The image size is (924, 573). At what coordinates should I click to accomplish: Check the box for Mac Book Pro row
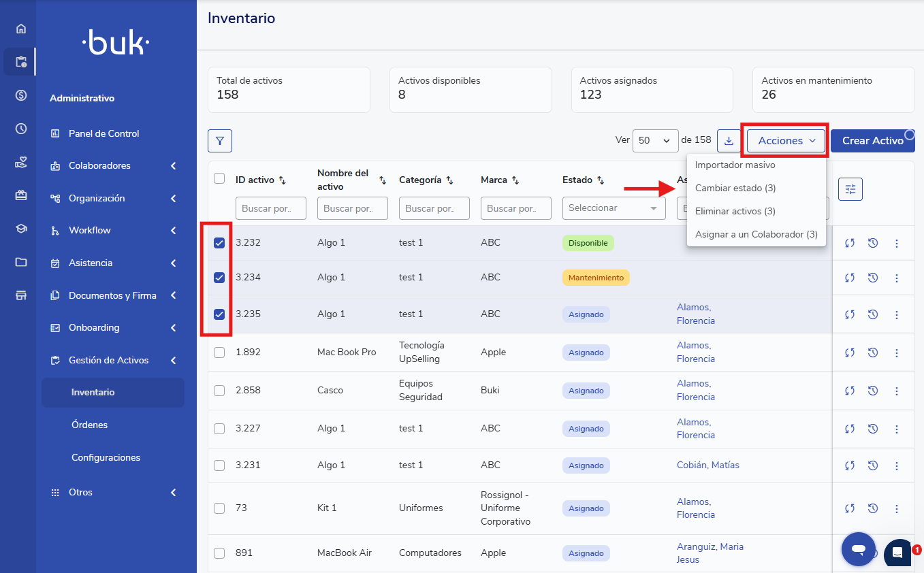click(x=219, y=353)
